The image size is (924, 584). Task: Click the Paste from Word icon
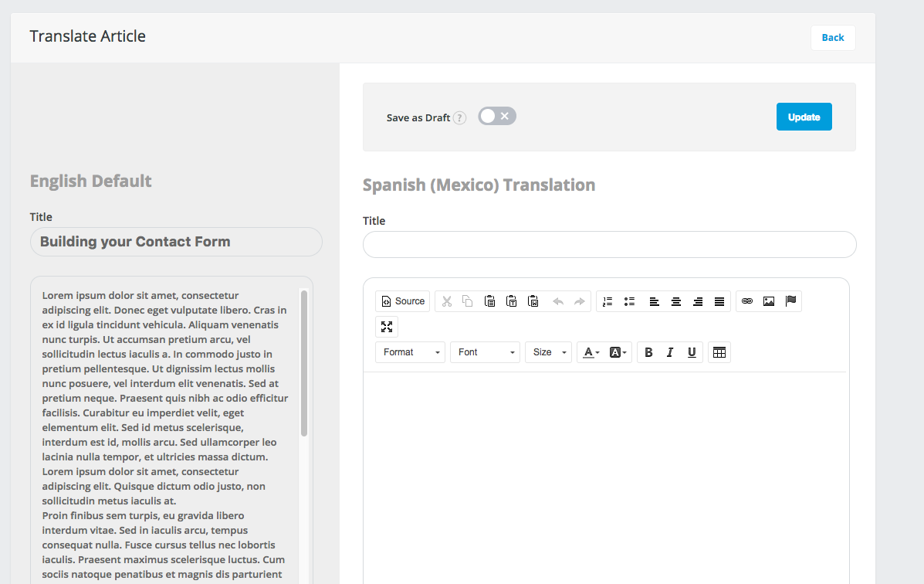[x=533, y=301]
